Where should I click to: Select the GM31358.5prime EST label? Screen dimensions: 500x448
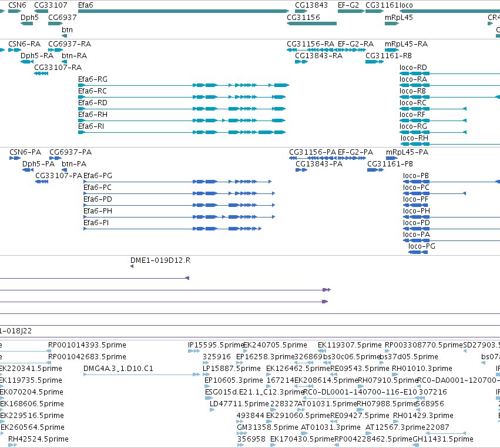click(x=267, y=427)
